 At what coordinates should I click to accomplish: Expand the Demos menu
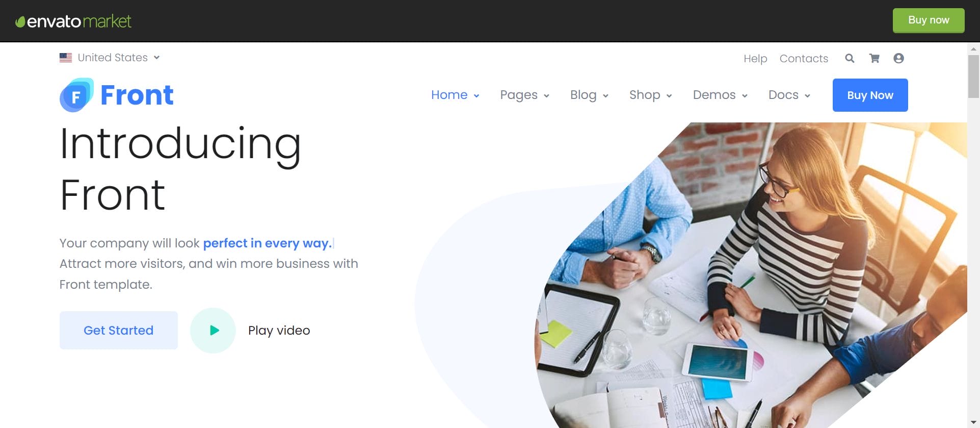tap(720, 95)
